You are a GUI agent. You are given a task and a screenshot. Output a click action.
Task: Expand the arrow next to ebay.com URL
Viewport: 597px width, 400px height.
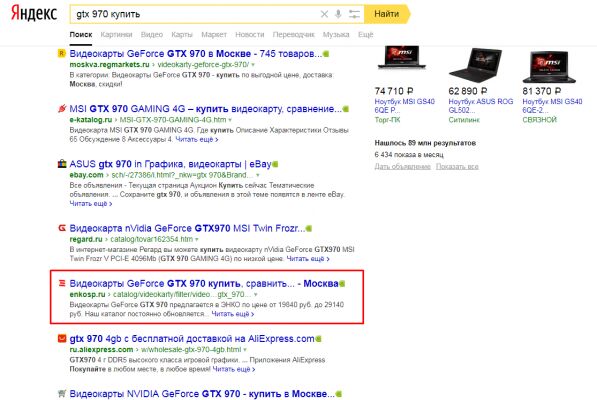[x=258, y=175]
